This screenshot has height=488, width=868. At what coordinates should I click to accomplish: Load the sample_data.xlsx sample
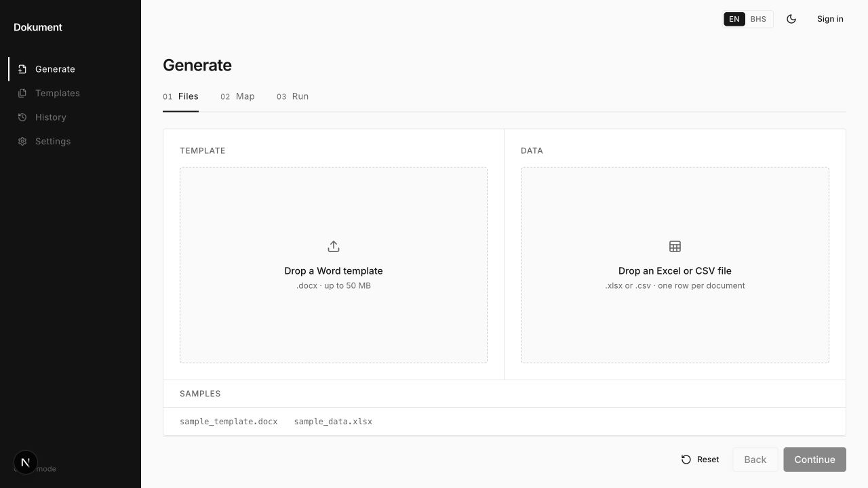pos(333,422)
